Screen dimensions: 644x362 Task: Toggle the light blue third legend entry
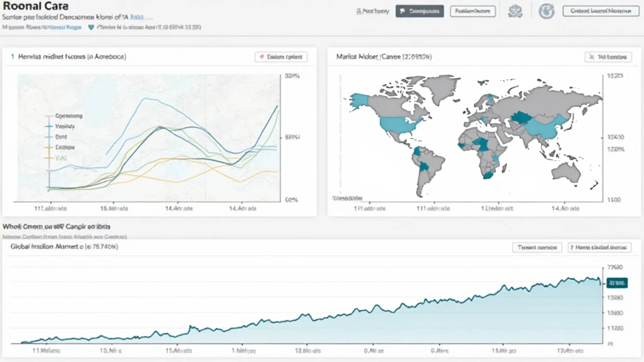click(61, 136)
